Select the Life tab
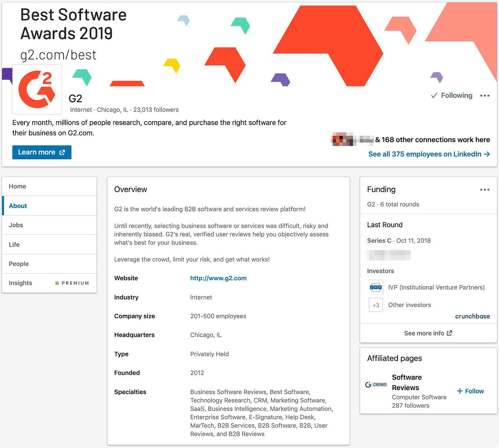499x448 pixels. (x=14, y=245)
